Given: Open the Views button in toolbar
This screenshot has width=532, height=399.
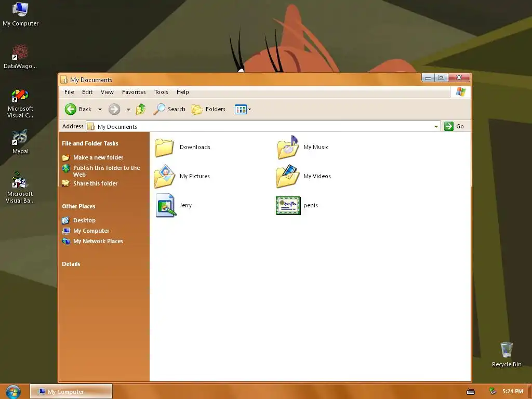Looking at the screenshot, I should [241, 109].
